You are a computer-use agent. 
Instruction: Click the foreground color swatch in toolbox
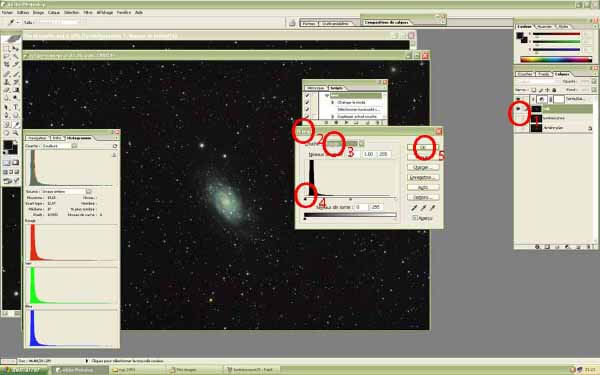7,145
